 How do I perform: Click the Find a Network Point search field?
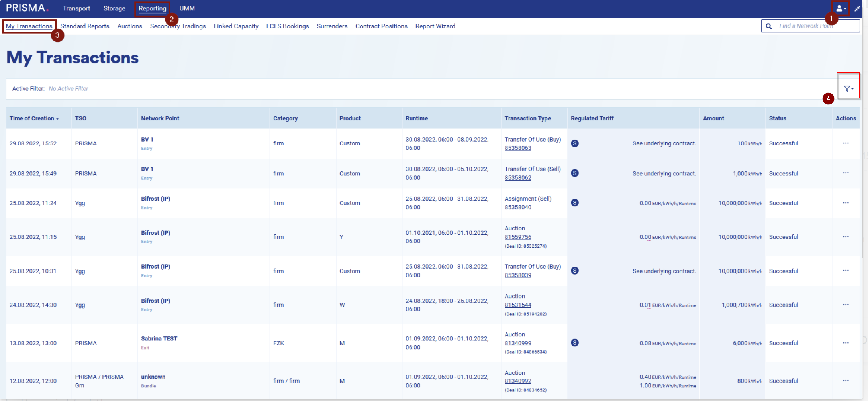pos(813,26)
